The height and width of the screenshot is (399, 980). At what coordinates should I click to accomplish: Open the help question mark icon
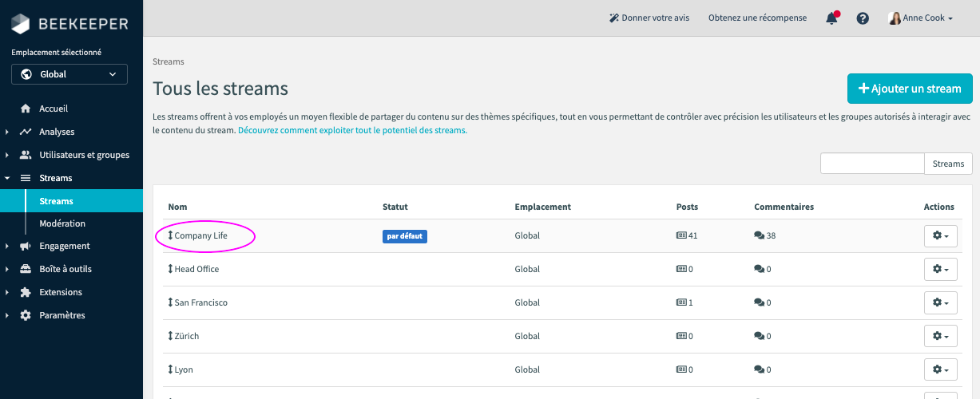863,18
